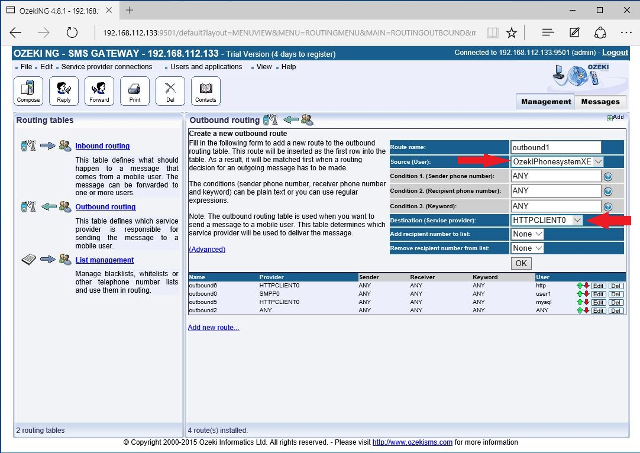Move the http user route up with green arrow
Screen dimensions: 640x453
(580, 286)
